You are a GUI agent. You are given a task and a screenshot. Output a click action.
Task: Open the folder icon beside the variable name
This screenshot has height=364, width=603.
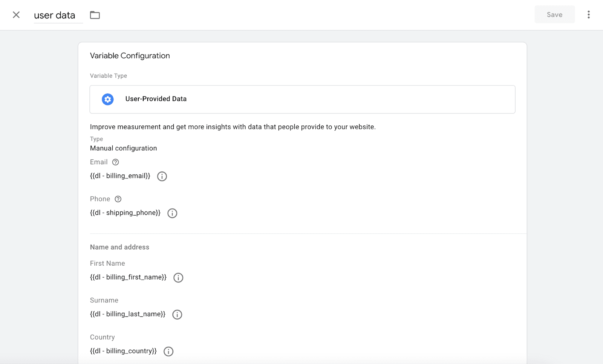point(95,15)
